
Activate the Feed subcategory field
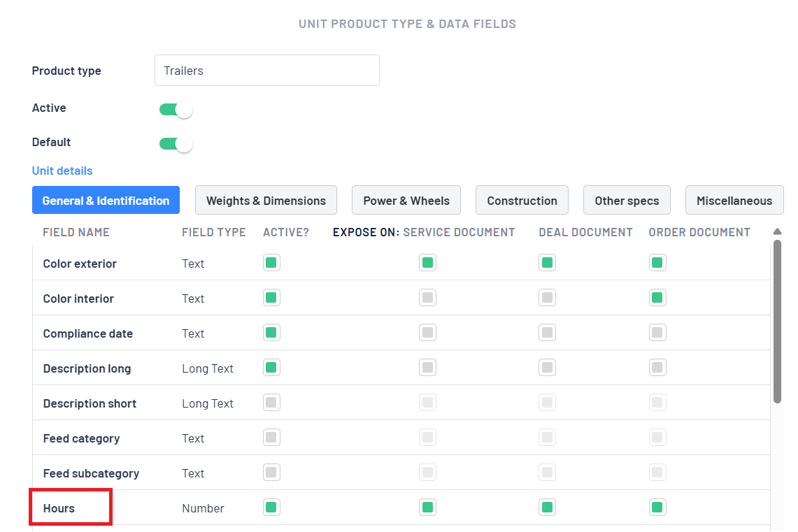(271, 473)
